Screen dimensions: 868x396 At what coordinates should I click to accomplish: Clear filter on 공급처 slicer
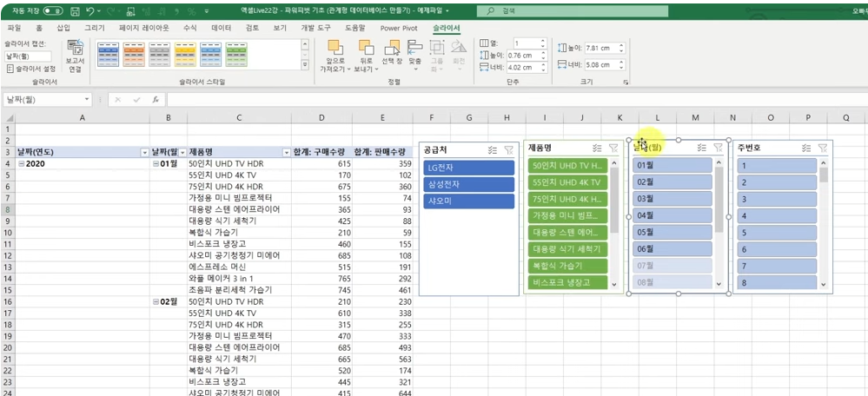coord(509,148)
